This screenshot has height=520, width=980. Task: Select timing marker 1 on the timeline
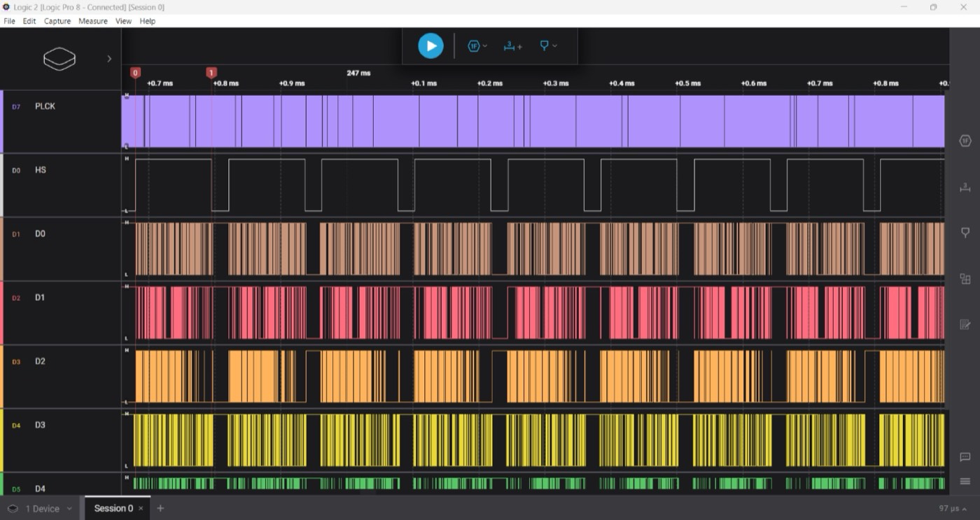211,73
